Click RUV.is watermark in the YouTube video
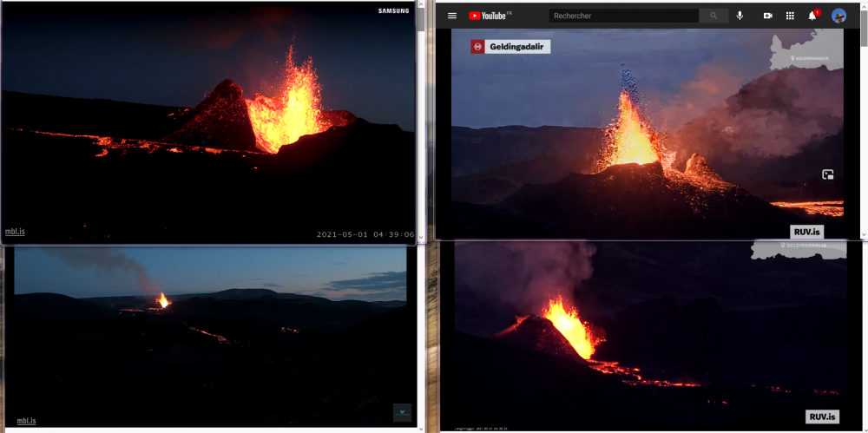The height and width of the screenshot is (433, 868). [806, 232]
